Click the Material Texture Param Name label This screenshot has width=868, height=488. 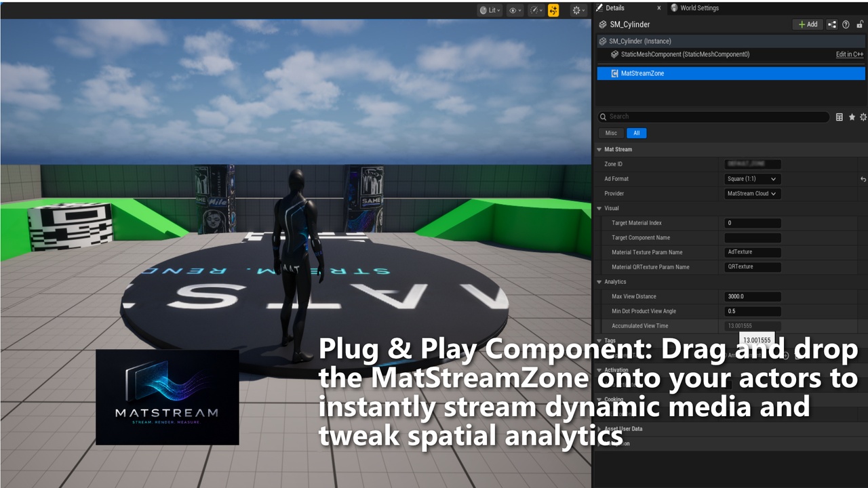tap(647, 252)
